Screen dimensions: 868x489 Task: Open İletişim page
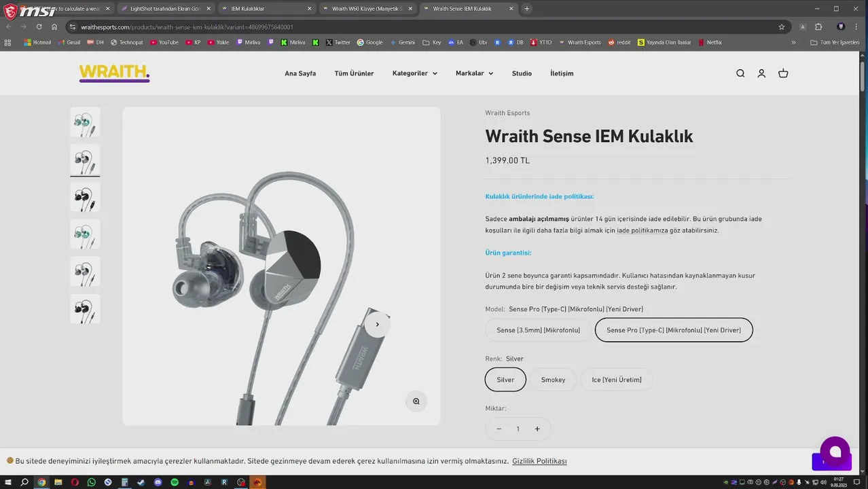pyautogui.click(x=562, y=73)
